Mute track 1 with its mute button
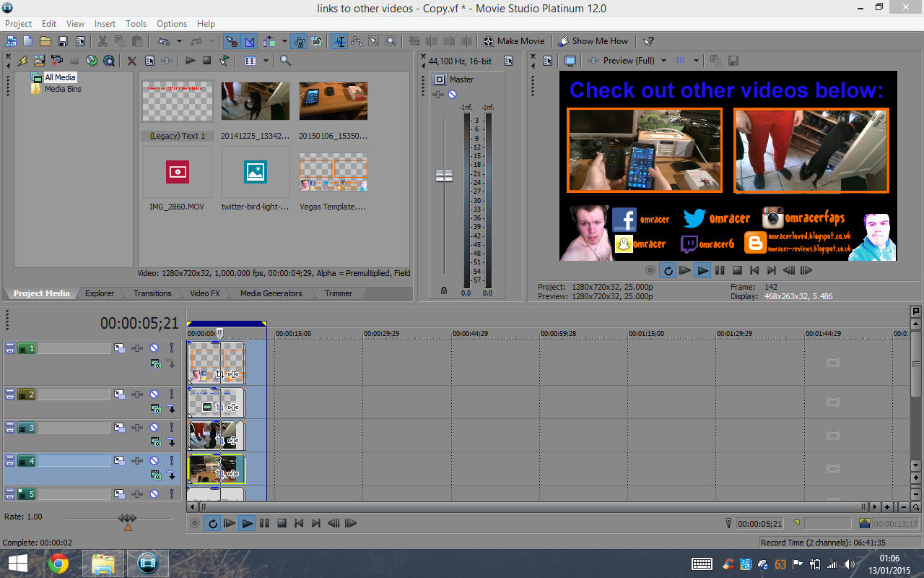This screenshot has width=924, height=578. tap(154, 348)
